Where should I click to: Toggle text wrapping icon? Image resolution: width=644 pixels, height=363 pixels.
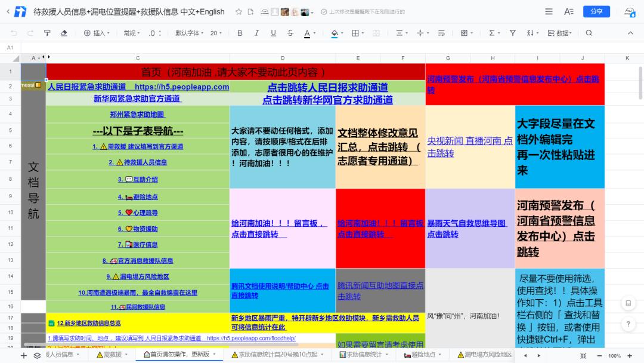tap(442, 33)
